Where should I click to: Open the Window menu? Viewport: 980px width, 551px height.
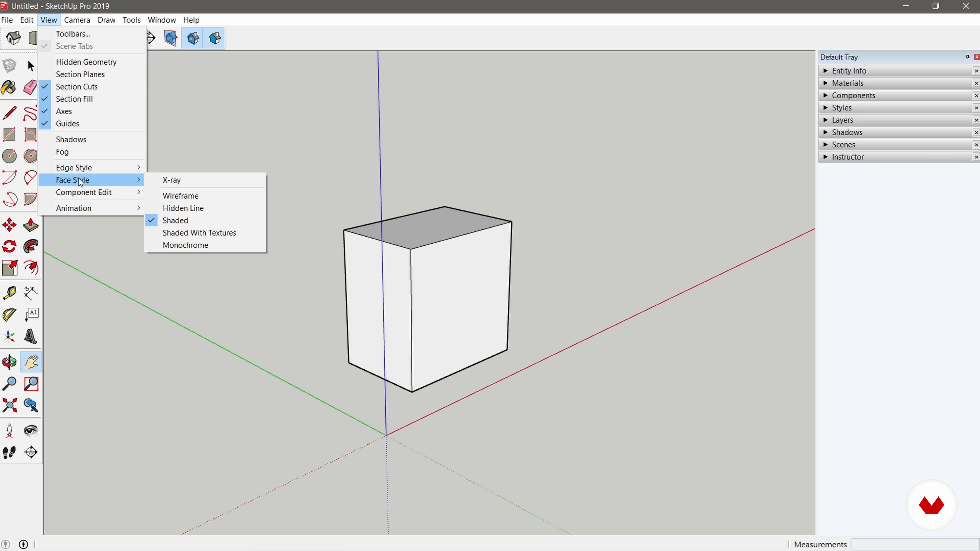coord(162,20)
